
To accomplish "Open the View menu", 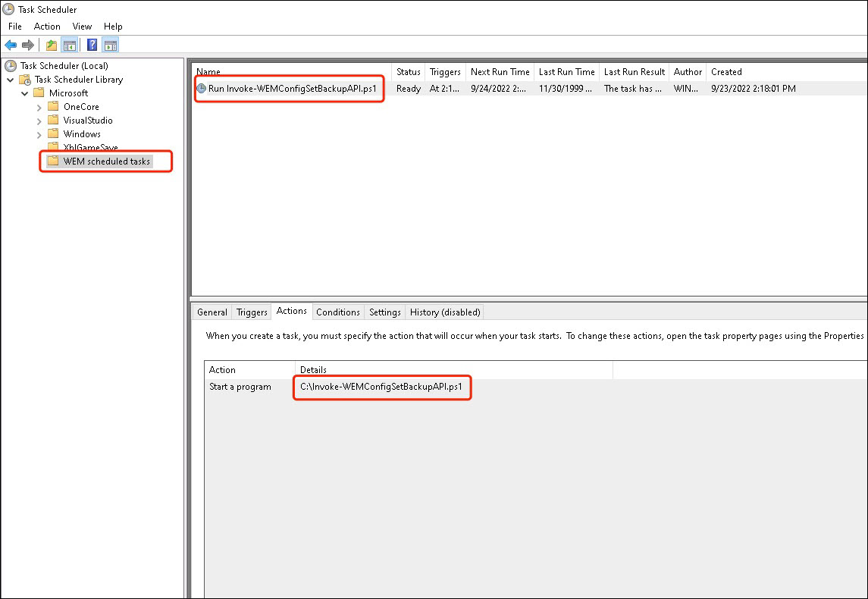I will click(82, 26).
